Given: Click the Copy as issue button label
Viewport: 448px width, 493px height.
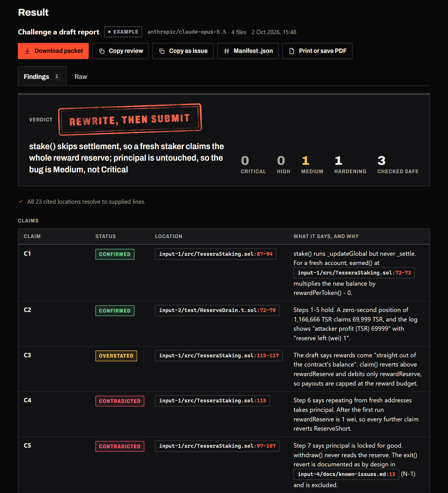Looking at the screenshot, I should point(188,51).
